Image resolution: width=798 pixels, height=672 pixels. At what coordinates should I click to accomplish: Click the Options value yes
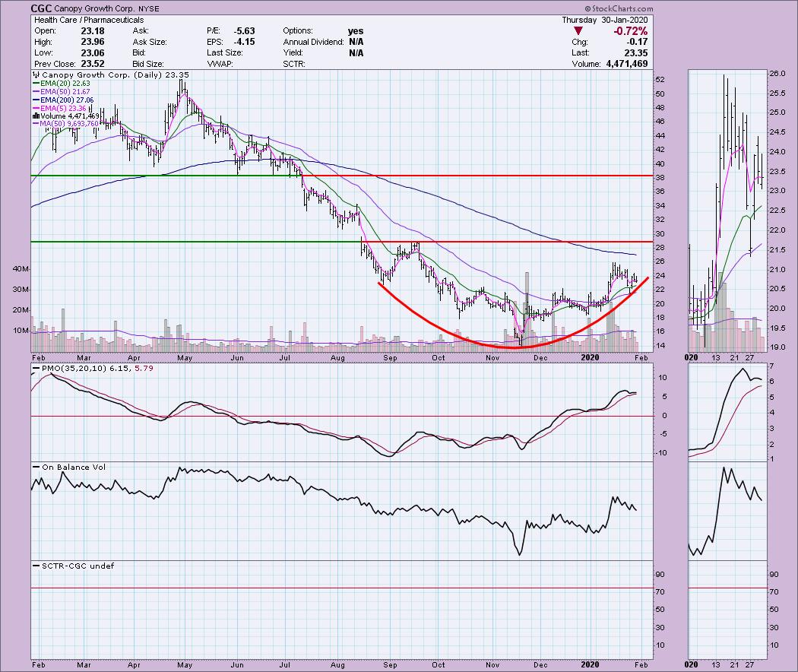(356, 31)
